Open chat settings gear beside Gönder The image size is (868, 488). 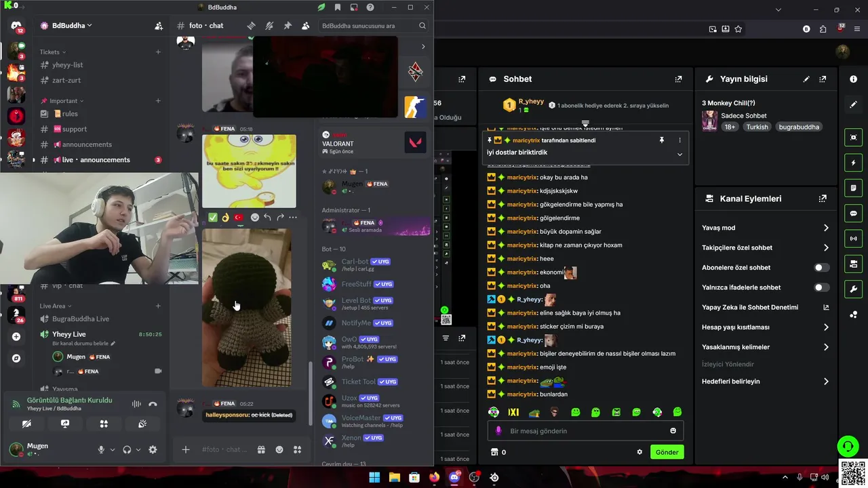[x=639, y=452]
